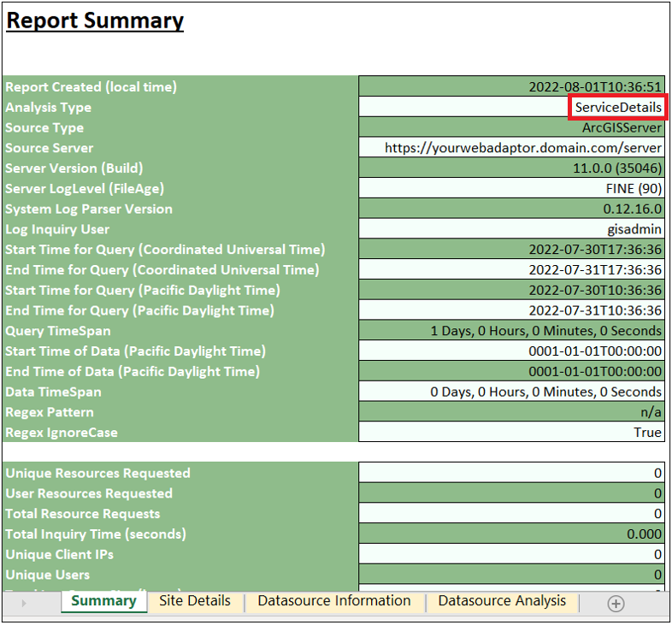Screen dimensions: 672x625
Task: Select the Regex IgnoreCase True cell
Action: [x=511, y=432]
